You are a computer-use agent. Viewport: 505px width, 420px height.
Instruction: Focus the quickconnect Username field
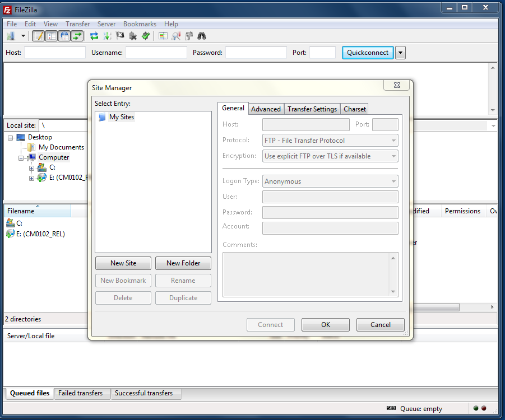(156, 53)
